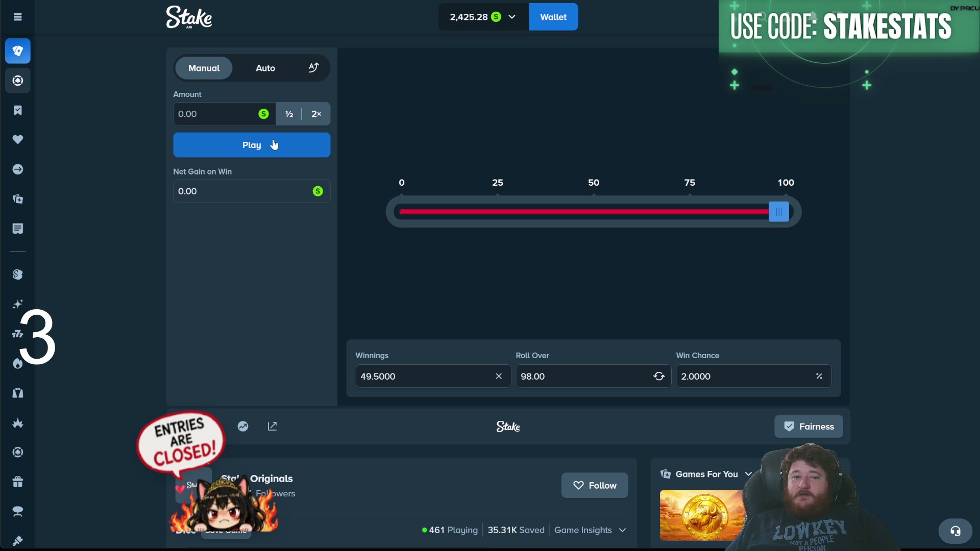Follow Stake Originals
This screenshot has width=980, height=551.
pos(595,486)
